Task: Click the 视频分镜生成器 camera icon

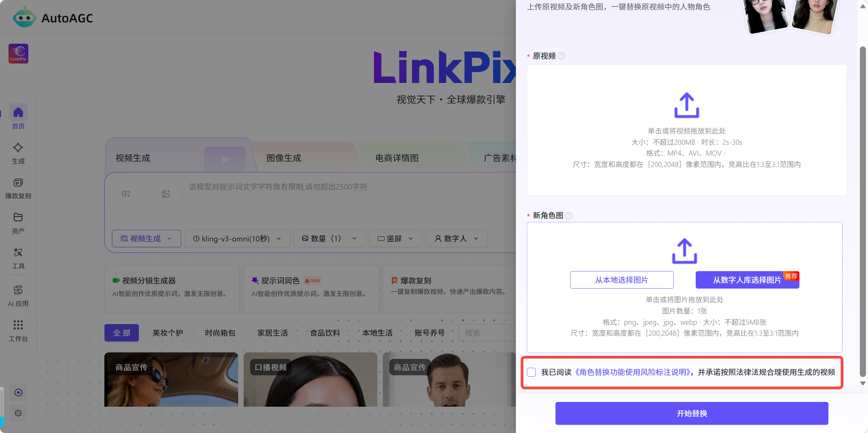Action: (116, 280)
